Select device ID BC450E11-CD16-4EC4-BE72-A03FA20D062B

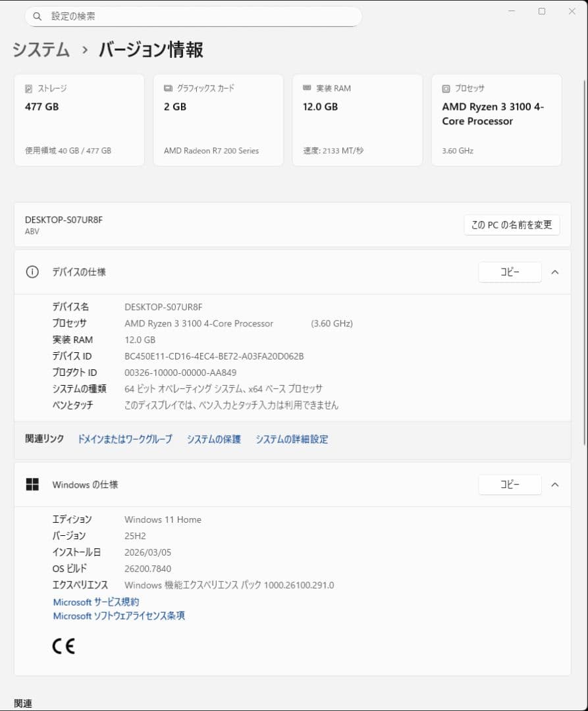pyautogui.click(x=214, y=356)
